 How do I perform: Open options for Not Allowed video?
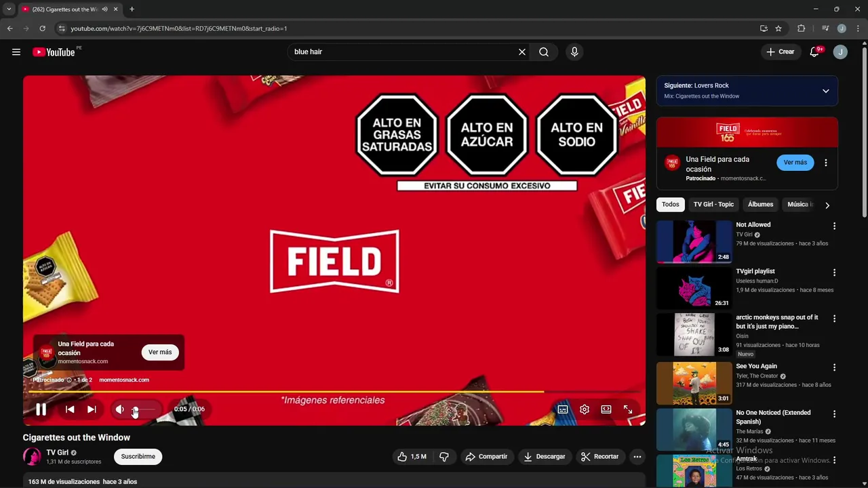point(835,226)
